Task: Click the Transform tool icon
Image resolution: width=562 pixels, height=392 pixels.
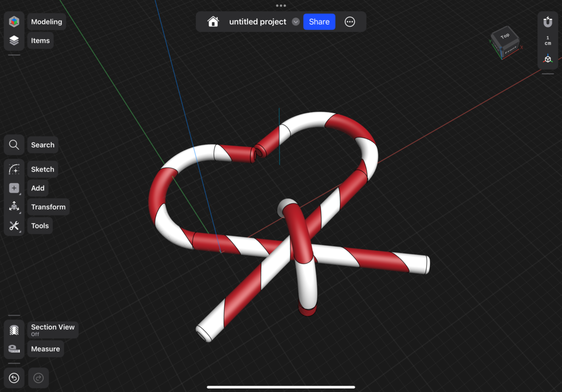Action: (x=14, y=207)
